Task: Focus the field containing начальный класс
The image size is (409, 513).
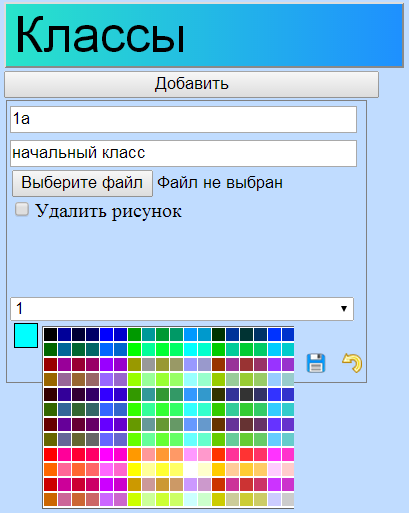Action: tap(183, 153)
